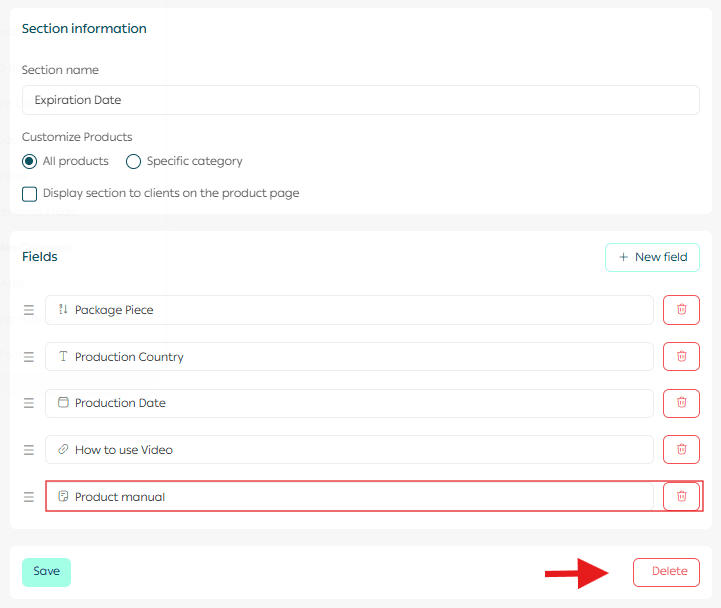Open the Production Date field row
The height and width of the screenshot is (608, 721).
(x=348, y=403)
